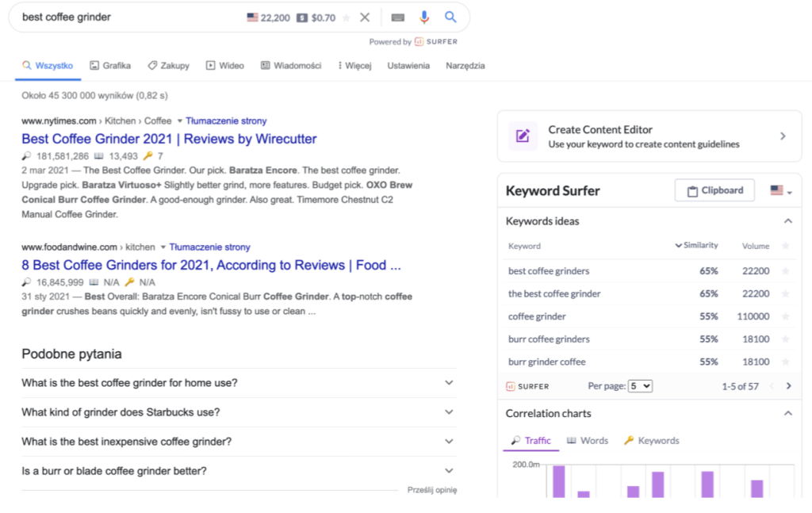Collapse the Correlation charts section

[787, 413]
